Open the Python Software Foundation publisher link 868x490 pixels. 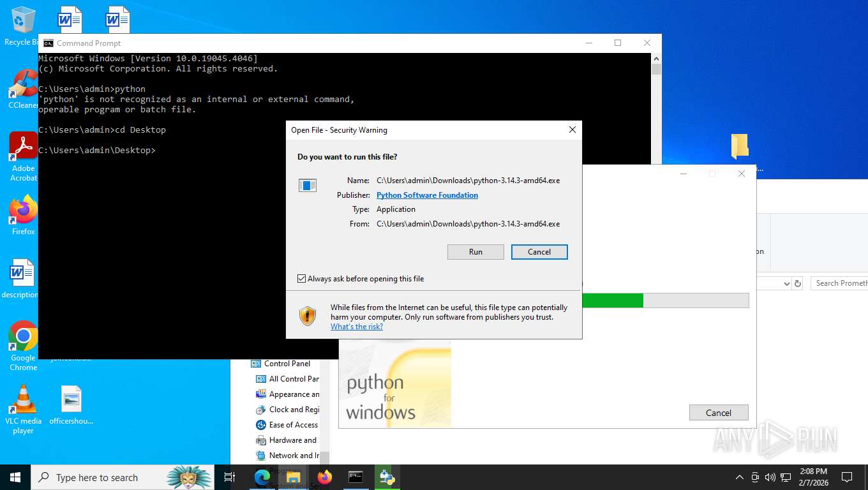pos(427,195)
